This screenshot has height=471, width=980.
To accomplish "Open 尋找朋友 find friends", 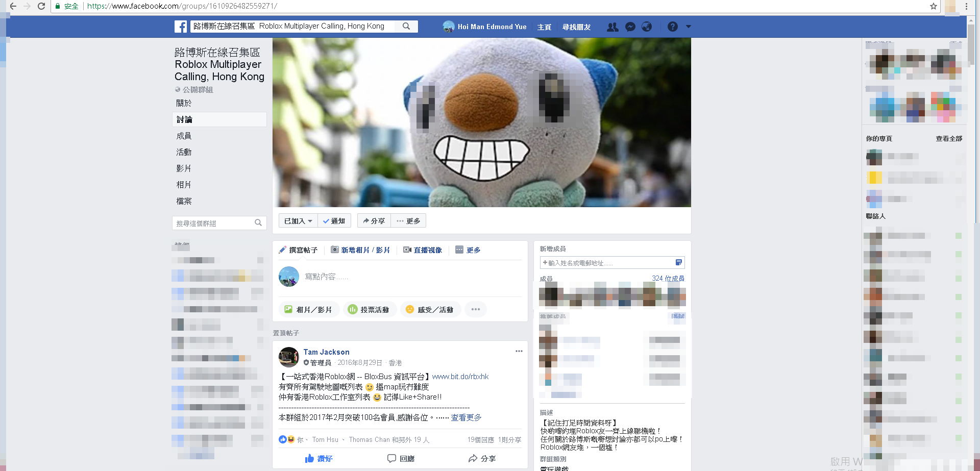I will click(x=576, y=27).
